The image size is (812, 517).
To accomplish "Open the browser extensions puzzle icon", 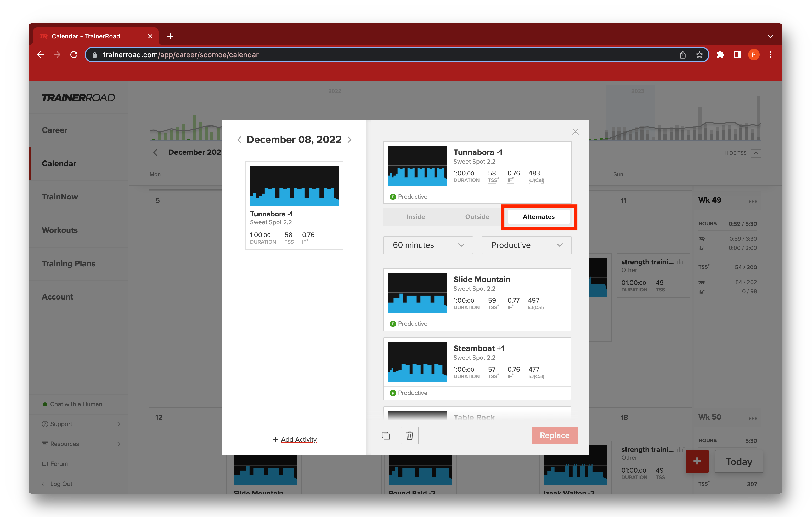I will [x=720, y=55].
